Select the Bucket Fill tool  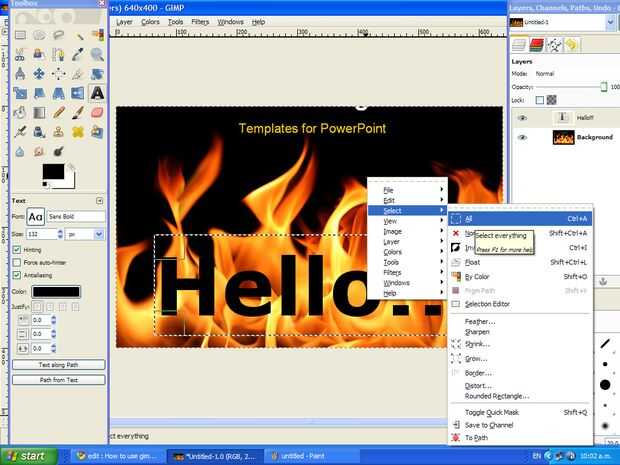click(20, 112)
